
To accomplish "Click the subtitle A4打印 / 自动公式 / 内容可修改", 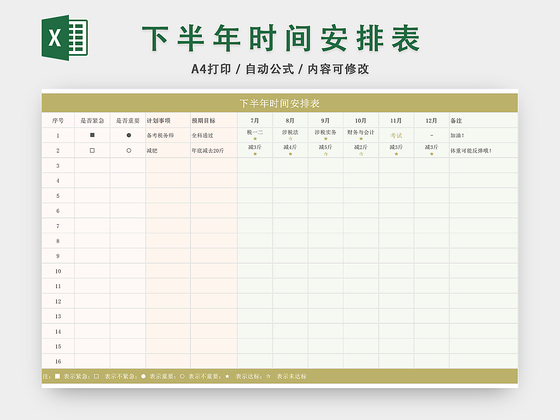I will tap(280, 69).
